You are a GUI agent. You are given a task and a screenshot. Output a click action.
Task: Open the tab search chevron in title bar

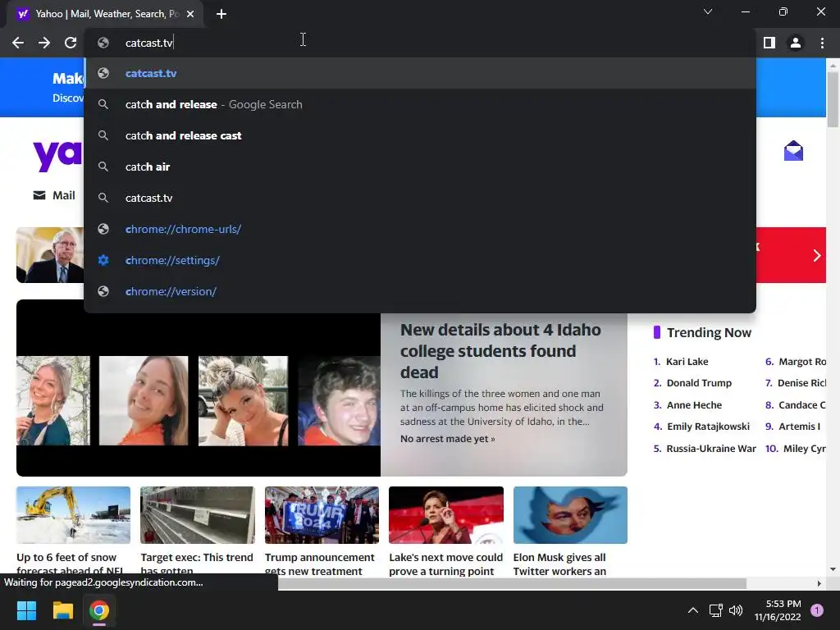[x=708, y=11]
